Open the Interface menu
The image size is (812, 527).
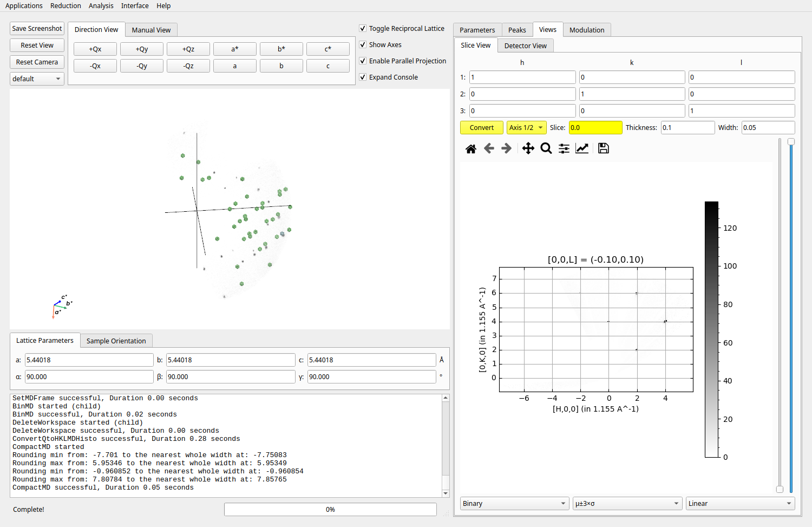(x=135, y=5)
